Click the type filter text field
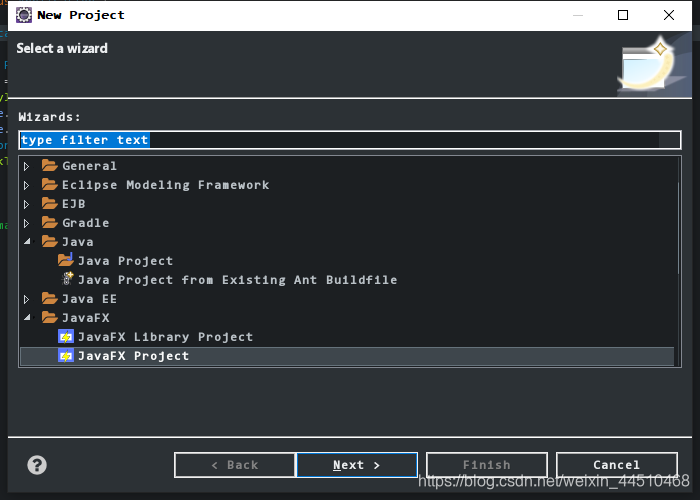The height and width of the screenshot is (500, 700). pos(350,140)
